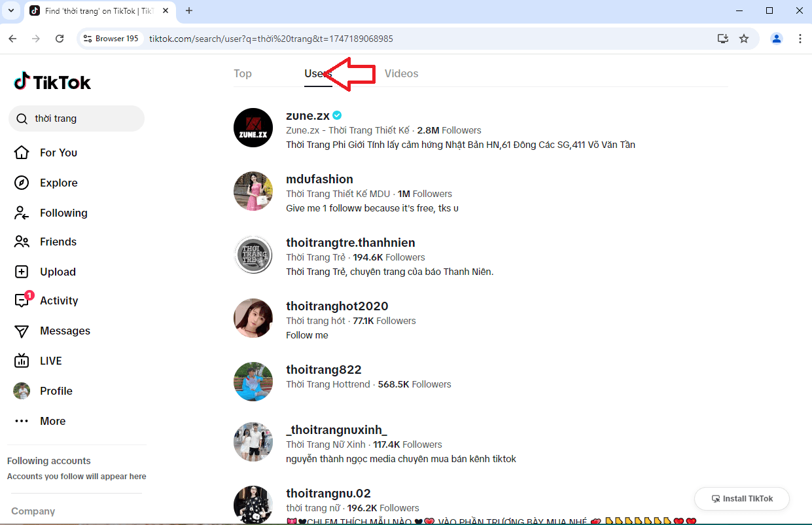Open the browser profile icon
Viewport: 812px width, 525px height.
pyautogui.click(x=777, y=39)
